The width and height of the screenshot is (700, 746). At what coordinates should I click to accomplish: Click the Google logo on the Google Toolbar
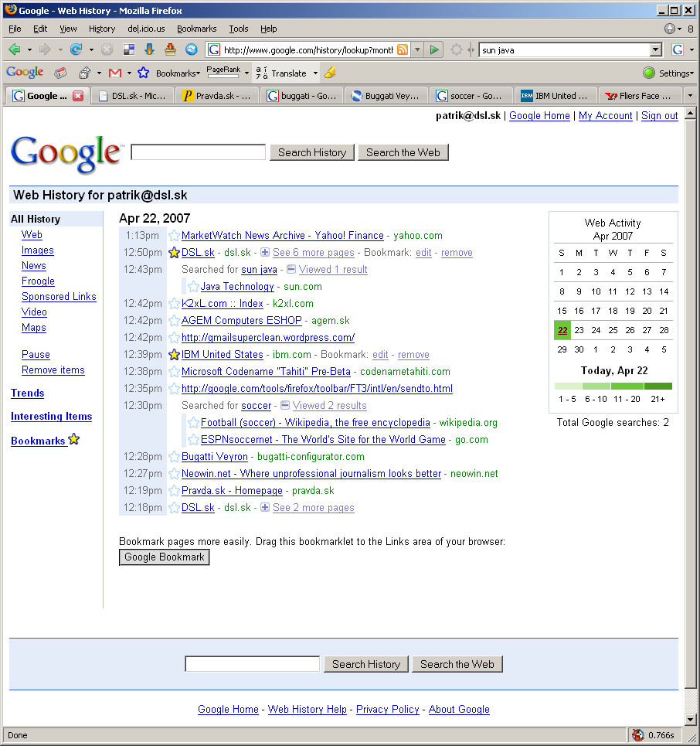click(25, 73)
